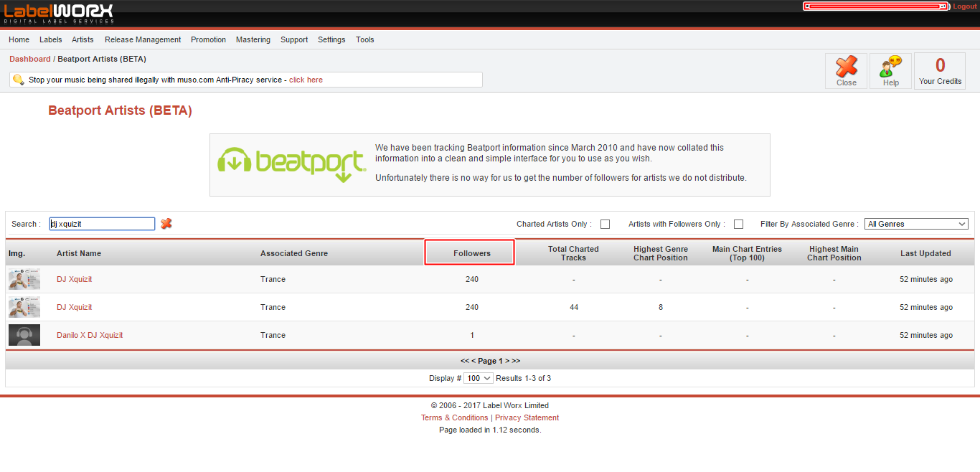Open the Mastering menu

253,39
